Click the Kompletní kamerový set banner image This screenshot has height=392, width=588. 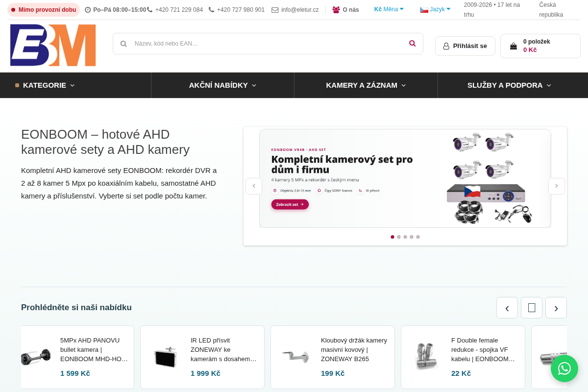405,178
